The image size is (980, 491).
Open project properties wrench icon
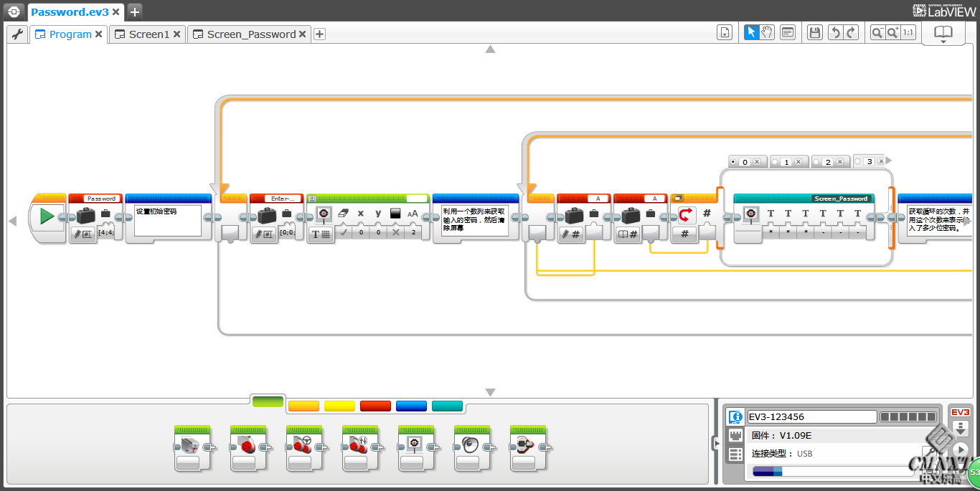18,34
